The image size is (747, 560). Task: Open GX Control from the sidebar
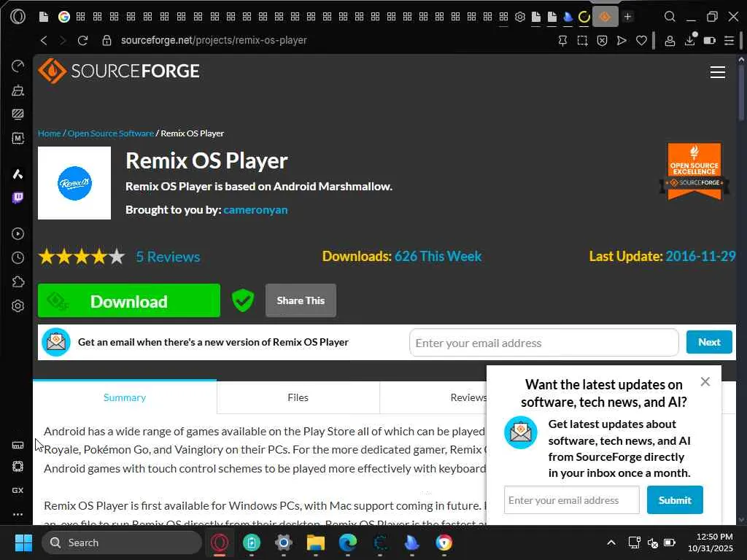[18, 66]
